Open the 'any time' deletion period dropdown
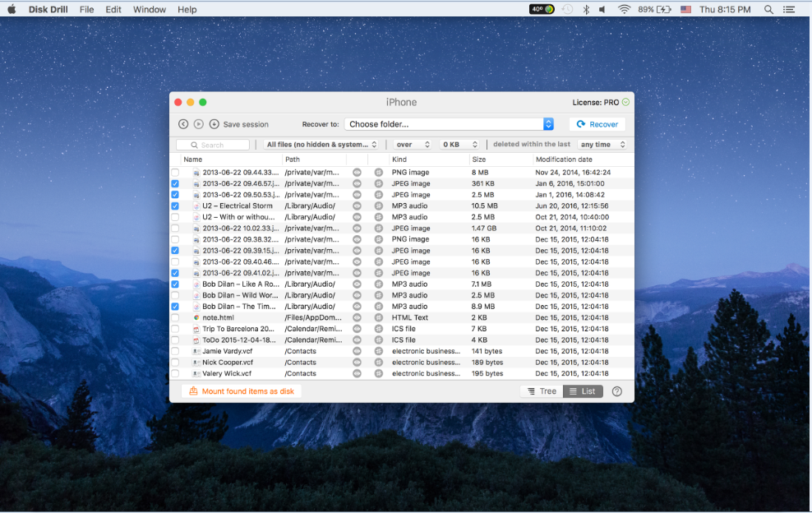 tap(602, 145)
